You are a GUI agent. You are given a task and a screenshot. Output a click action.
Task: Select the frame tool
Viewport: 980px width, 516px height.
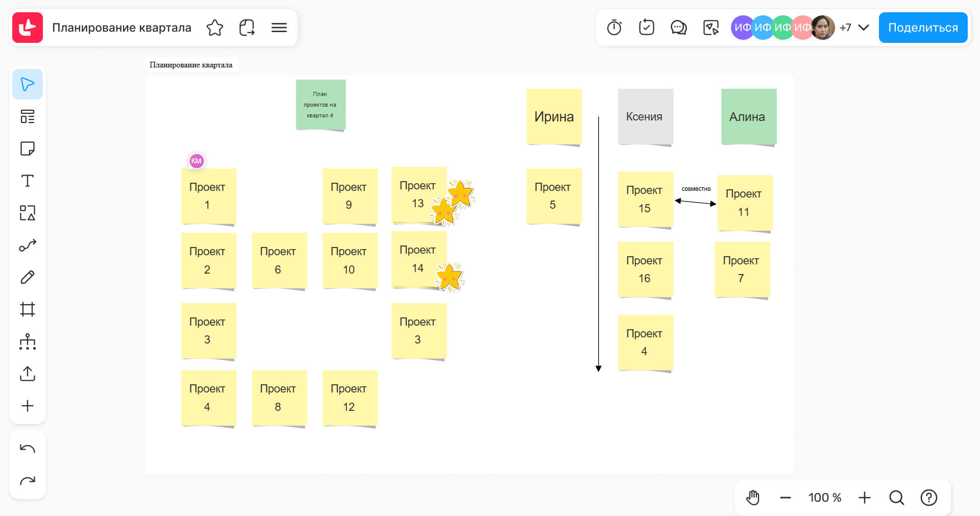tap(28, 309)
